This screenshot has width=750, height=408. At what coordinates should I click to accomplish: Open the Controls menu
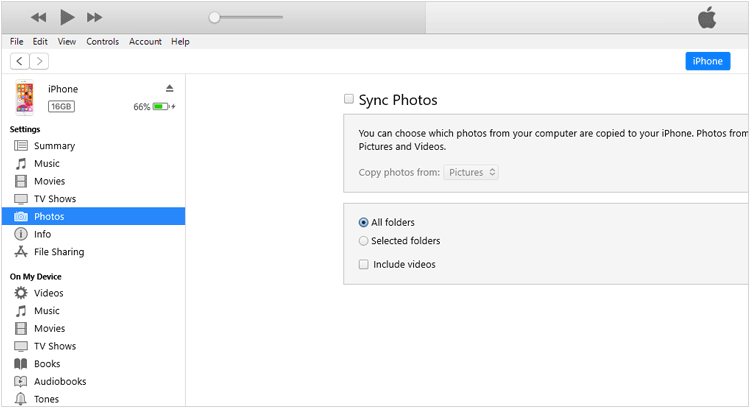tap(102, 42)
